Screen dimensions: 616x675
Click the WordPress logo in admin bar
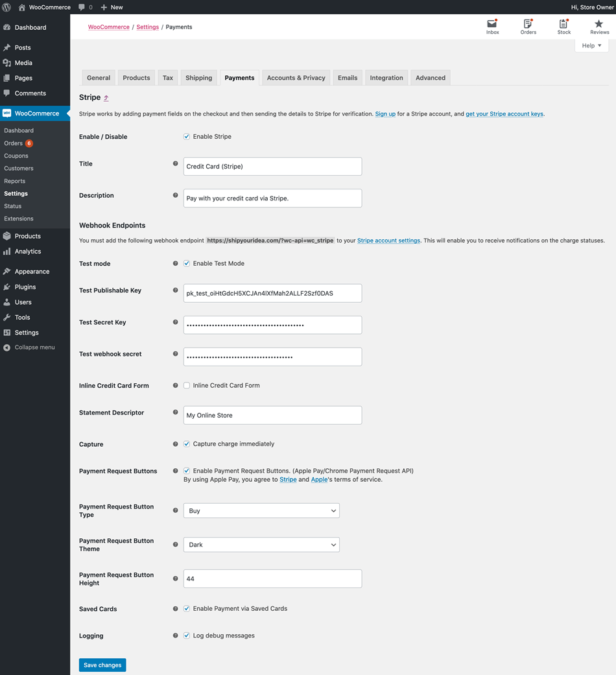6,7
